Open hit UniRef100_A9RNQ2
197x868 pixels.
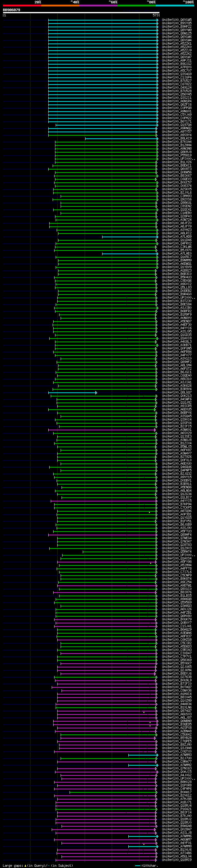pyautogui.click(x=177, y=128)
